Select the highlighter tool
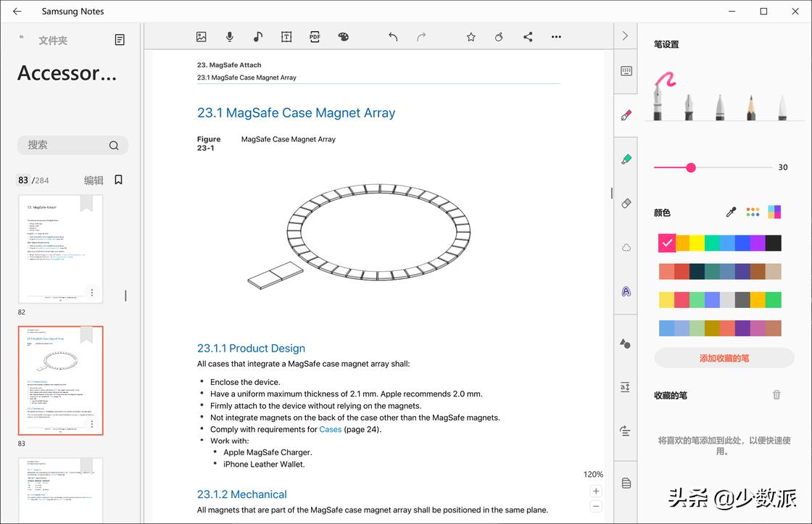 [x=626, y=159]
